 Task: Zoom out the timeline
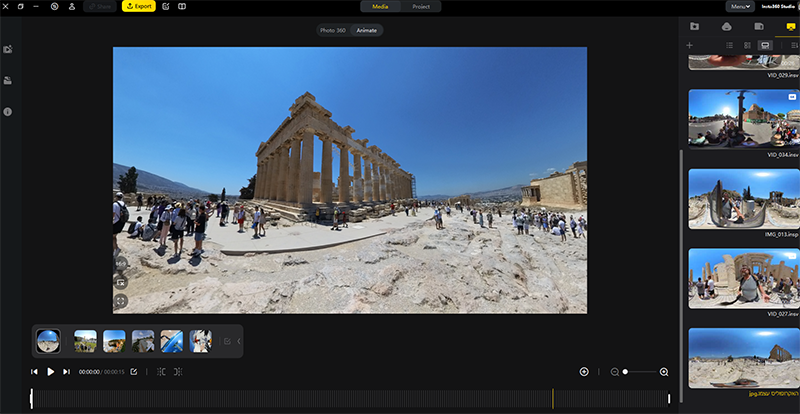615,372
